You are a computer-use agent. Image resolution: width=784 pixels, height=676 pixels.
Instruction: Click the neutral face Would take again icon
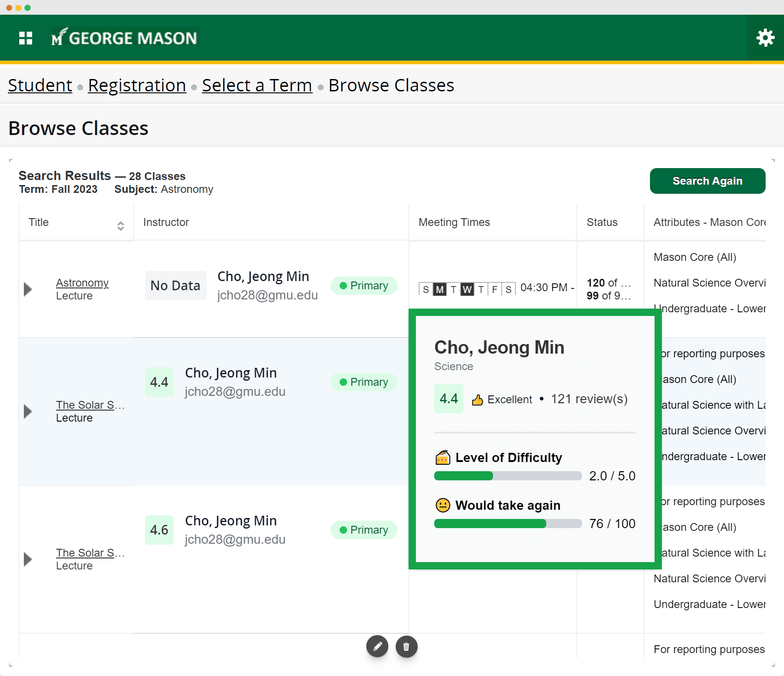pos(442,505)
